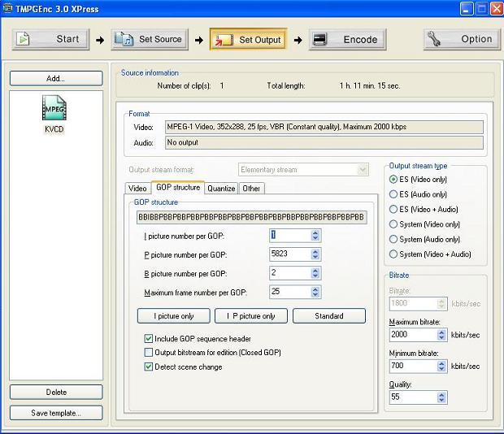Viewport: 504px width, 434px height.
Task: Click the Add... button
Action: [x=56, y=78]
